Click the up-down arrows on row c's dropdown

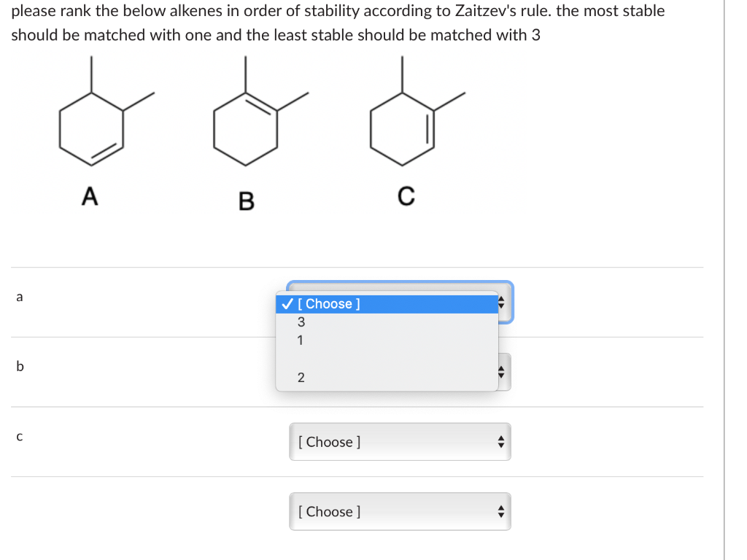tap(500, 442)
